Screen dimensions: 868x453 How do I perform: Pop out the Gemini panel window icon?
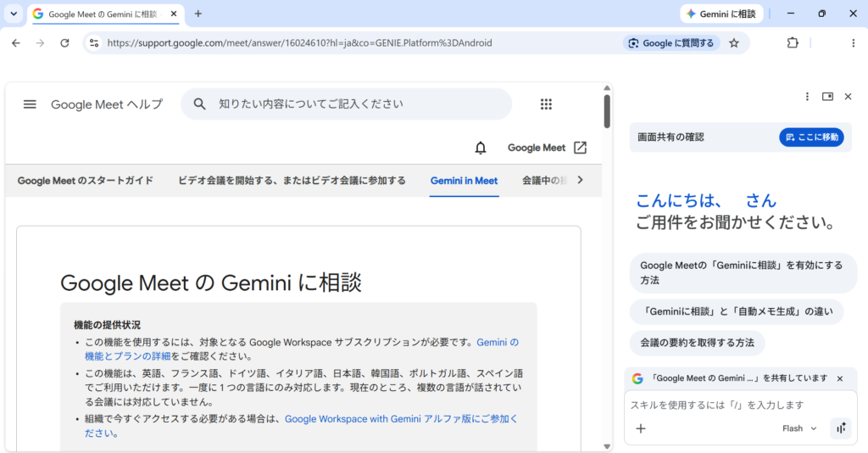coord(827,97)
